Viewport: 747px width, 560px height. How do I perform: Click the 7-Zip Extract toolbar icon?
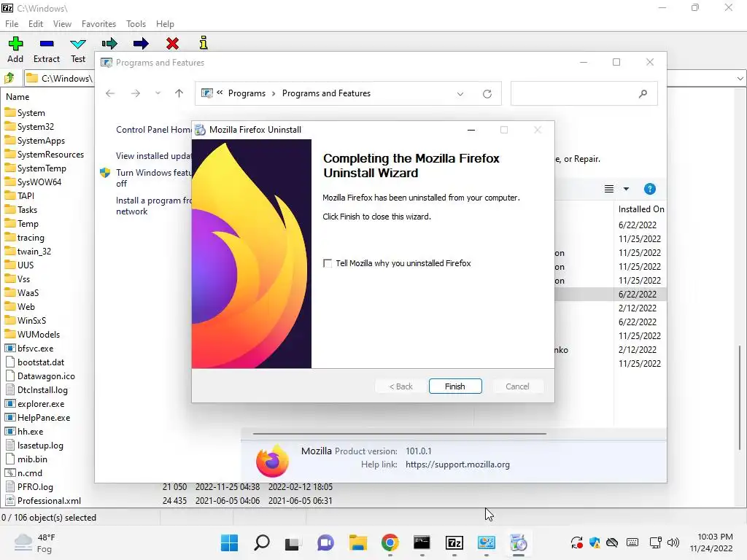pos(47,44)
